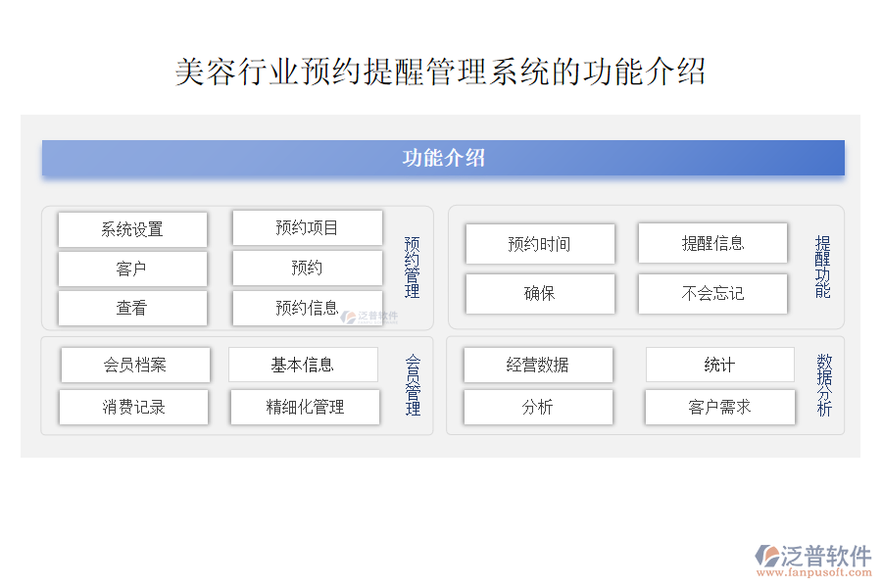Viewport: 882px width, 588px height.
Task: Click the 经营数据 box
Action: (x=537, y=364)
